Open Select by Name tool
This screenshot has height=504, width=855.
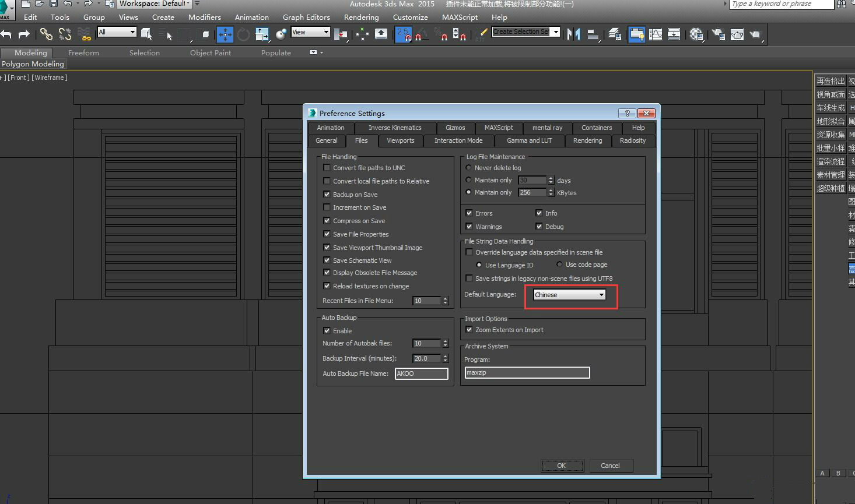[166, 34]
